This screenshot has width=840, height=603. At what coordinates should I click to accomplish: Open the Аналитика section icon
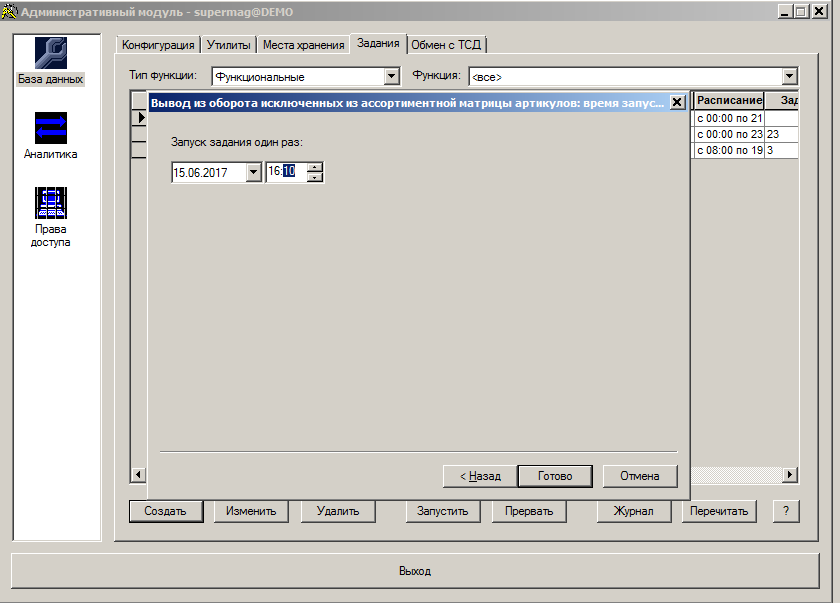[51, 128]
